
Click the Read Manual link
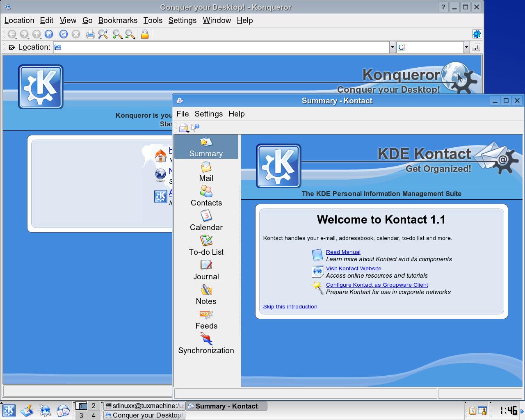(343, 252)
